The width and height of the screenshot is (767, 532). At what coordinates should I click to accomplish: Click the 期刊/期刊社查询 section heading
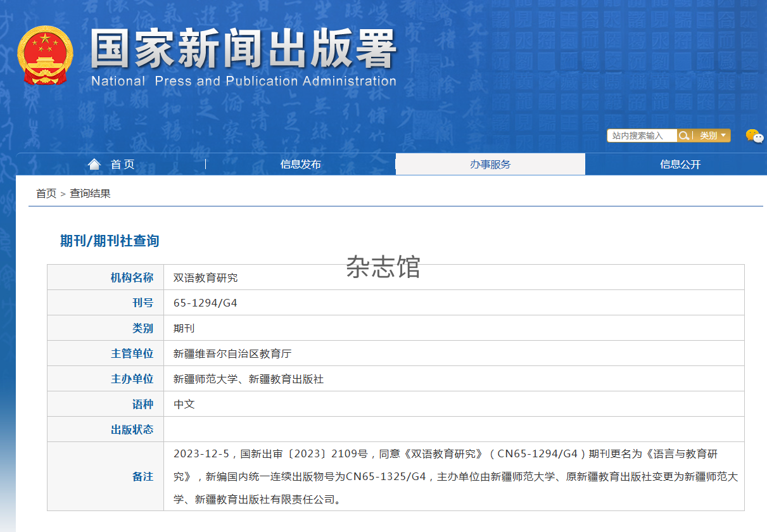click(x=110, y=241)
